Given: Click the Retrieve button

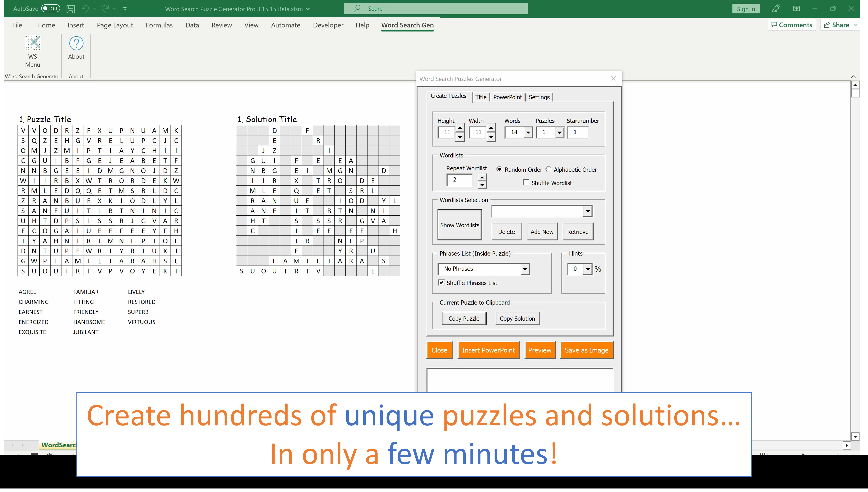Looking at the screenshot, I should click(x=578, y=232).
